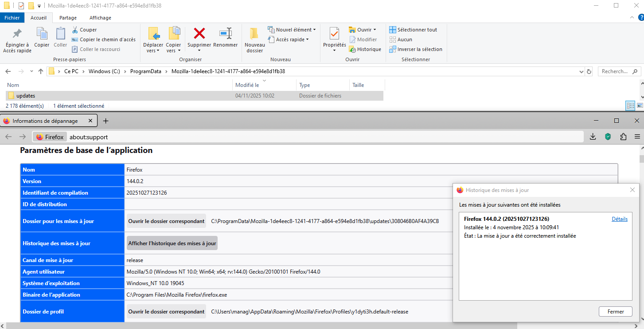Click the Windows (C:) breadcrumb segment

(x=105, y=71)
